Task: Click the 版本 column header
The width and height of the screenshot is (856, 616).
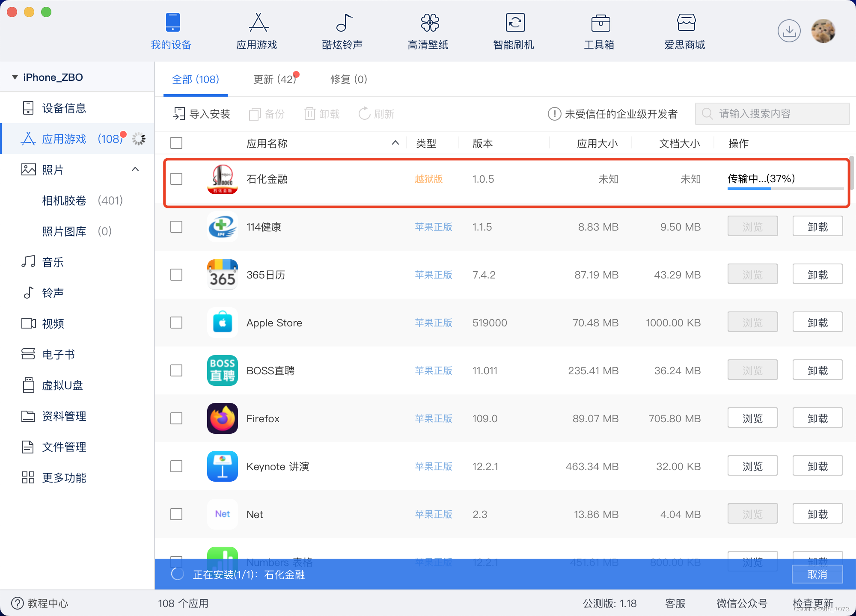Action: (483, 143)
